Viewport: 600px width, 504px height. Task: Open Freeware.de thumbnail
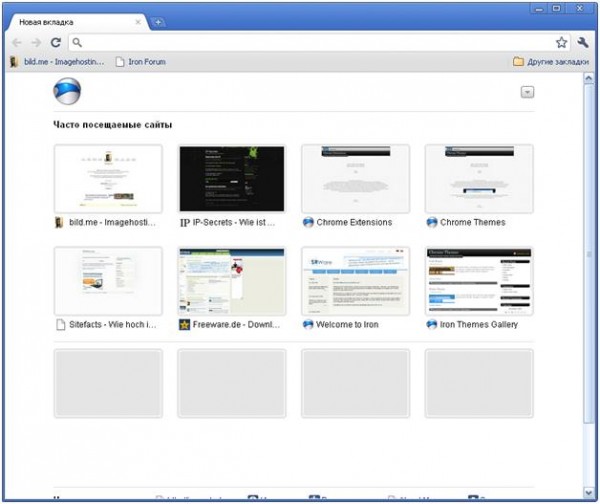click(232, 281)
